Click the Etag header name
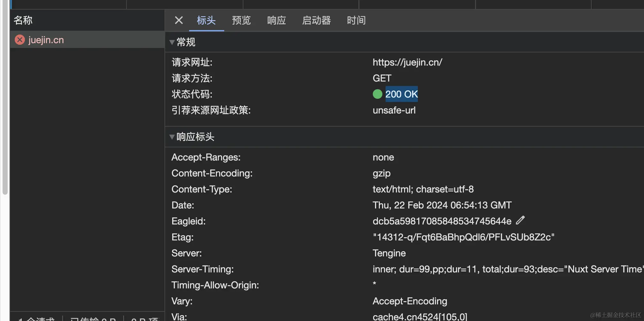Screen dimensions: 644x321 [x=182, y=237]
